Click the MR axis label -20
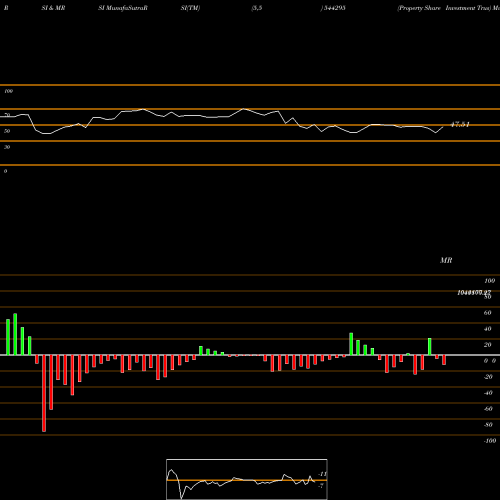This screenshot has height=500, width=500. pyautogui.click(x=488, y=377)
